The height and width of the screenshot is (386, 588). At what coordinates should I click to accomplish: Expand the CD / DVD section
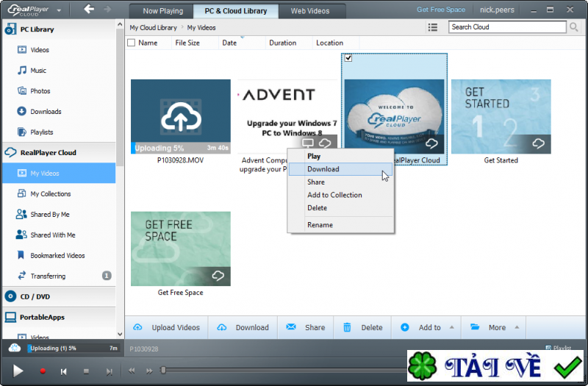(x=60, y=297)
